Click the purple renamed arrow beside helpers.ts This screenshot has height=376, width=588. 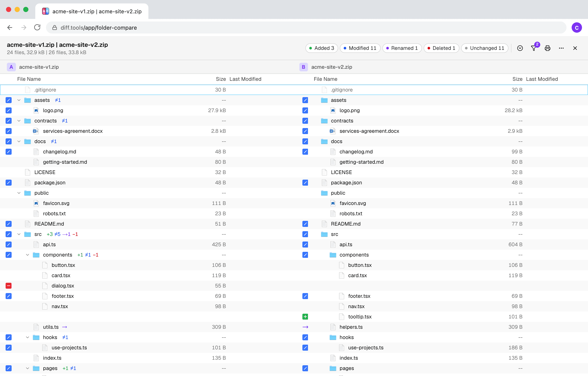tap(305, 327)
